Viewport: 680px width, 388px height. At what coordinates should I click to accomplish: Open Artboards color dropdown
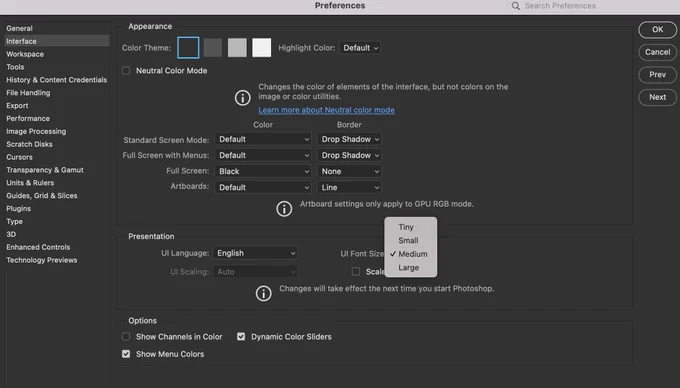[x=263, y=187]
